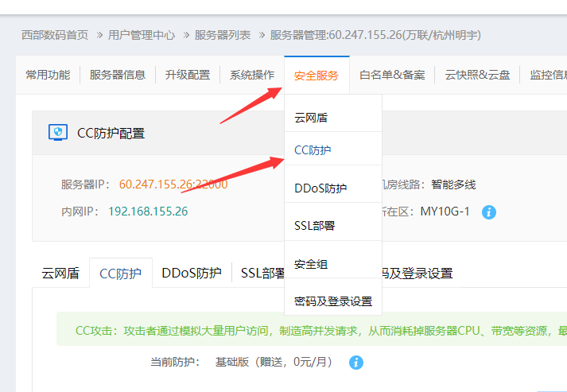This screenshot has width=567, height=392.
Task: Open 用户管理中心 breadcrumb link
Action: click(141, 35)
